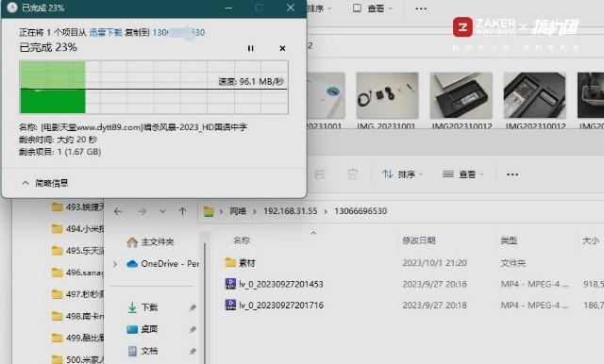Cancel the copy with the X next to pause
The width and height of the screenshot is (604, 364).
(282, 48)
